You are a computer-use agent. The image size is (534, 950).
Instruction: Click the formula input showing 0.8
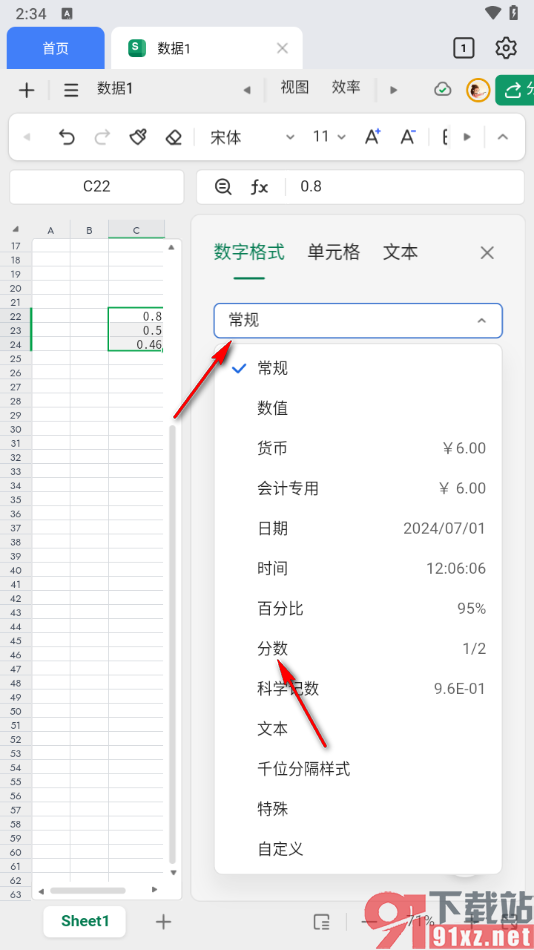[404, 187]
